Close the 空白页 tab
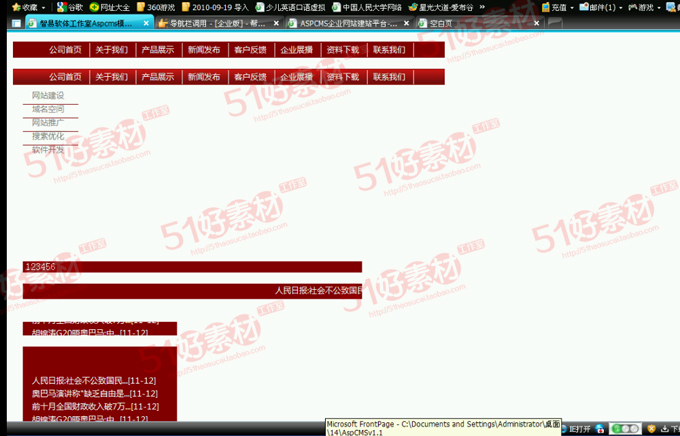680x436 pixels. click(x=536, y=23)
